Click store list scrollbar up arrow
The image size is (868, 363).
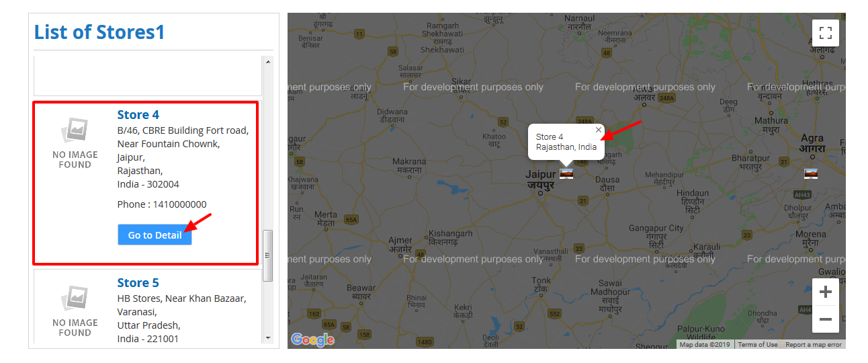[x=268, y=62]
